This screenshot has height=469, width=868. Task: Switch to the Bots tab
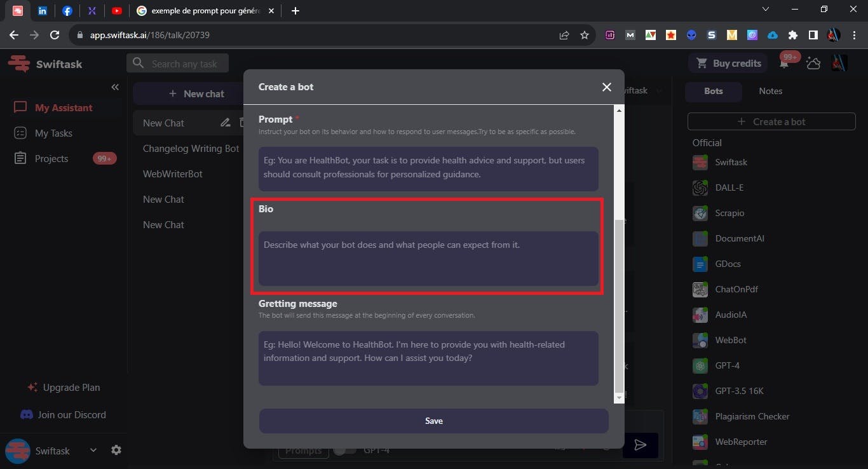[714, 92]
